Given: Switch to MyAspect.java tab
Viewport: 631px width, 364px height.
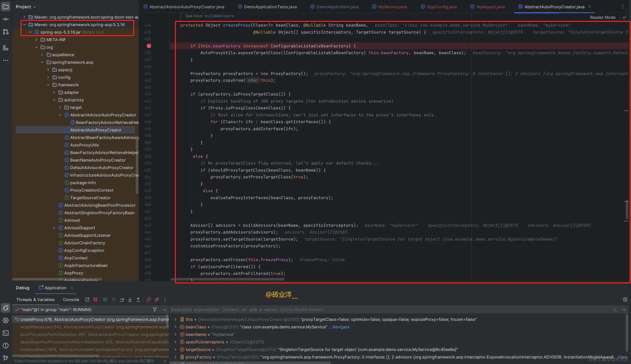Looking at the screenshot, I should tap(487, 7).
